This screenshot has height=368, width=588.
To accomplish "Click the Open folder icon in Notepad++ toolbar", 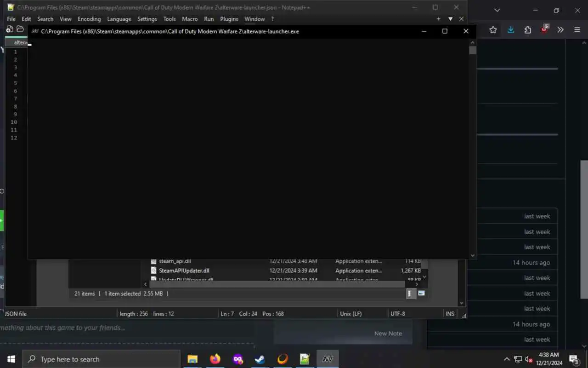I will [x=20, y=29].
